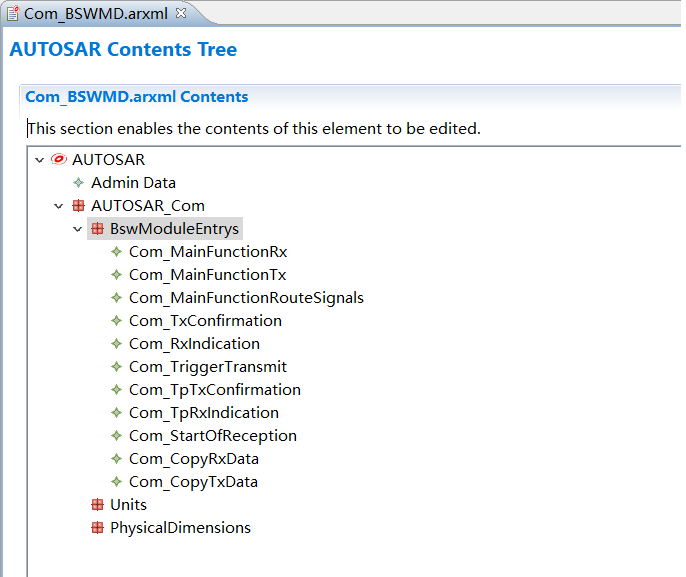686x577 pixels.
Task: Click the Units package icon
Action: pyautogui.click(x=97, y=505)
